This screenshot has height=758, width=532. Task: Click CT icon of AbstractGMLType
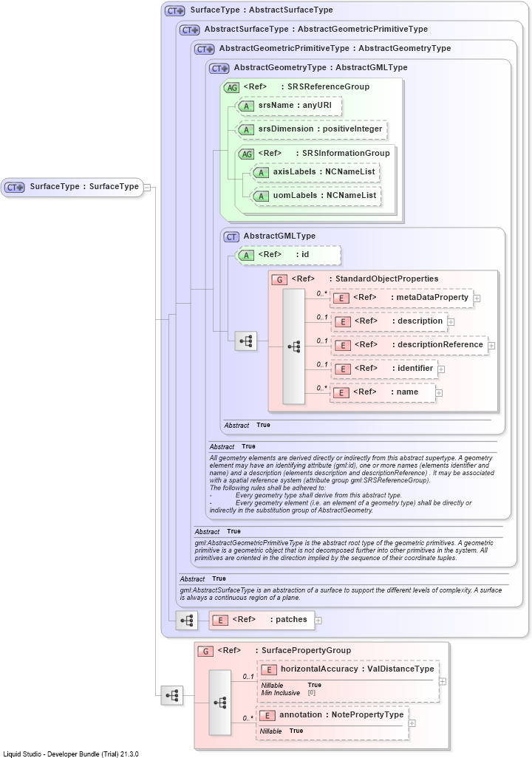tap(232, 237)
